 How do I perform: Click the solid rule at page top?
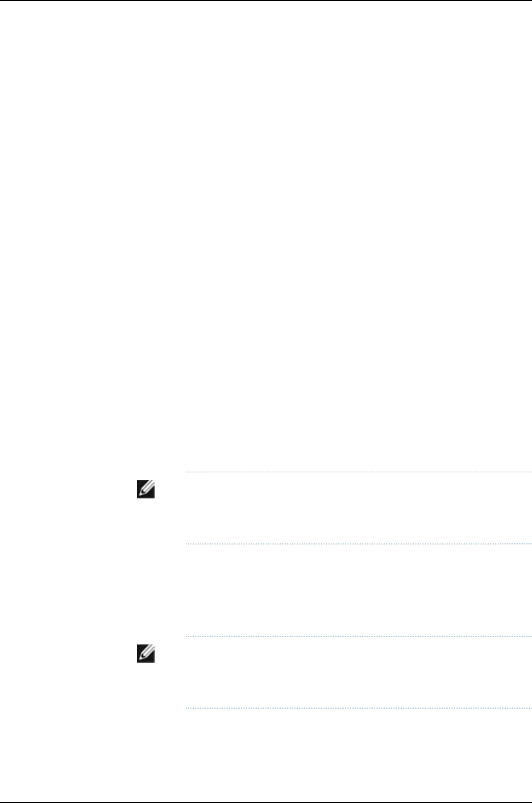(x=266, y=1)
